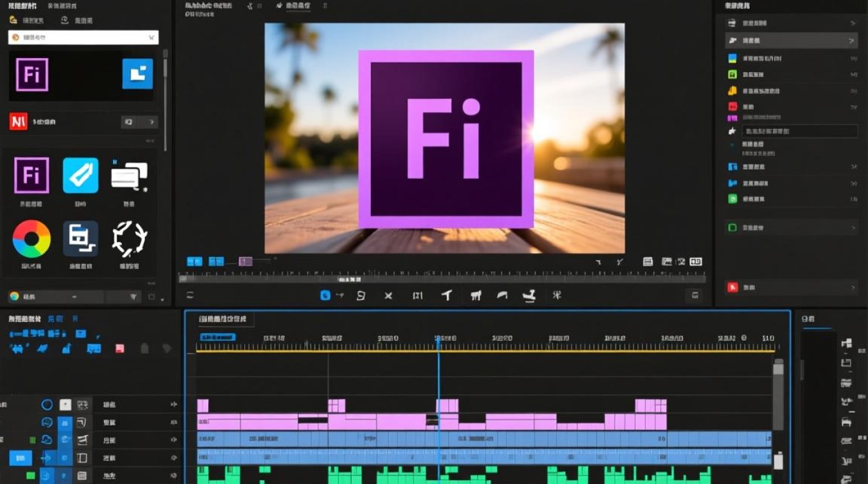Select the stamp-shaped tool in the preview toolbar
The height and width of the screenshot is (484, 868).
pos(530,296)
